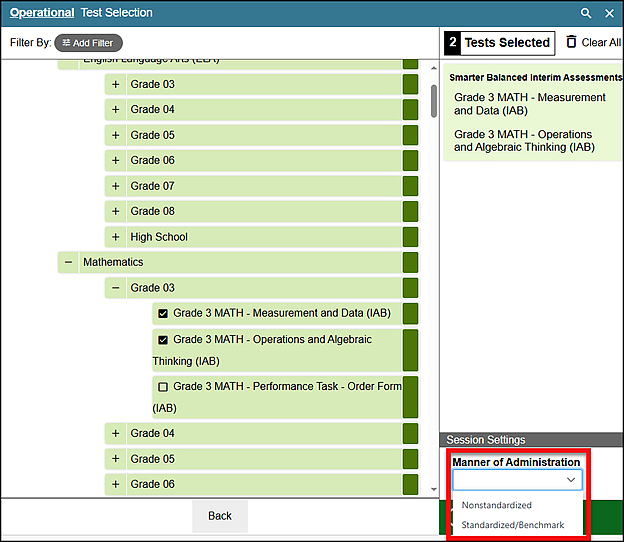Click the Back button
This screenshot has height=542, width=624.
[x=220, y=516]
